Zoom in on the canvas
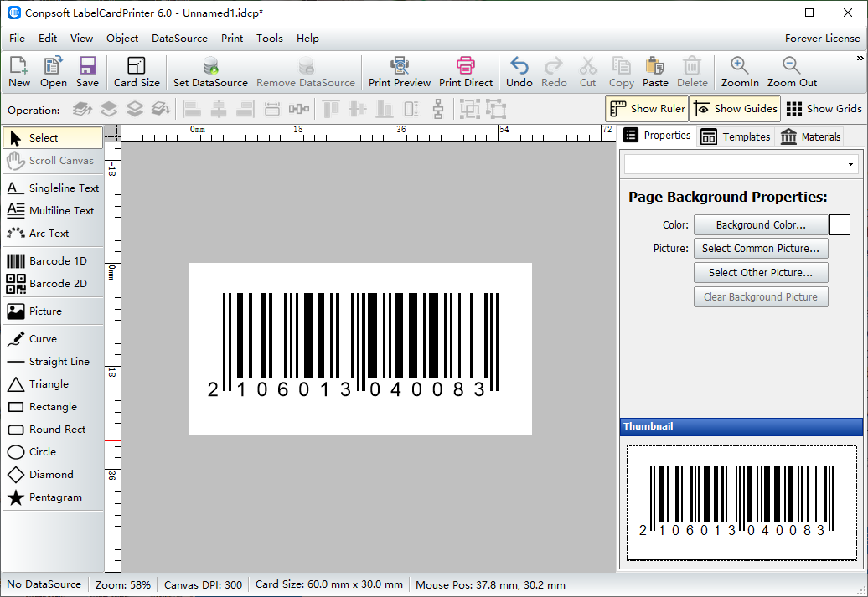Image resolution: width=868 pixels, height=597 pixels. tap(740, 72)
